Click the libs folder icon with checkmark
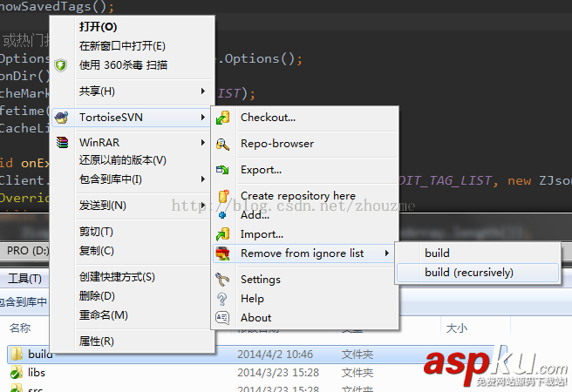 click(16, 373)
